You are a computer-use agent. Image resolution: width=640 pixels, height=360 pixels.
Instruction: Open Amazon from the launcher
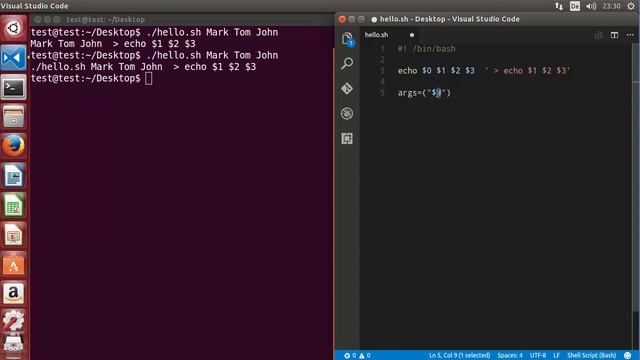13,293
